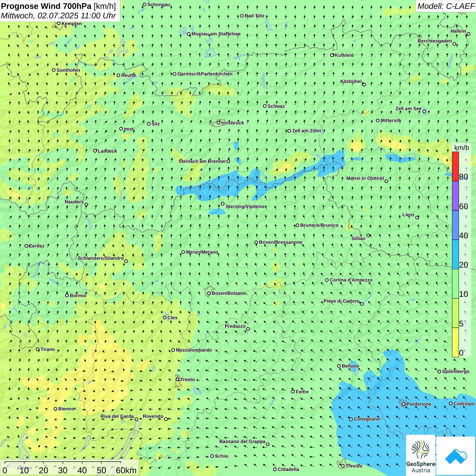Click the Bozen/Bolzano label

pos(228,293)
